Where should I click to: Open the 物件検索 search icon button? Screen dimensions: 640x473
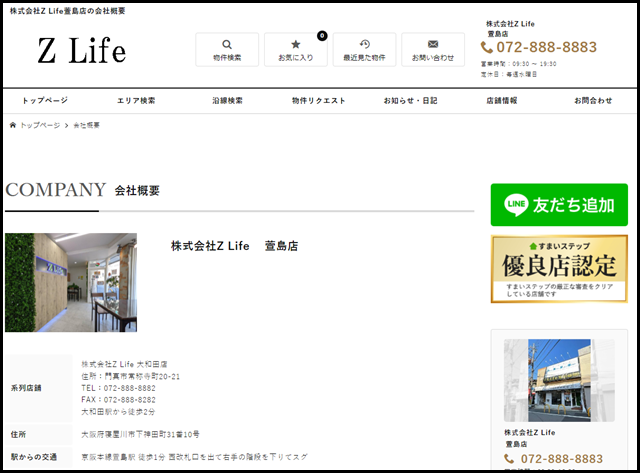[x=227, y=49]
